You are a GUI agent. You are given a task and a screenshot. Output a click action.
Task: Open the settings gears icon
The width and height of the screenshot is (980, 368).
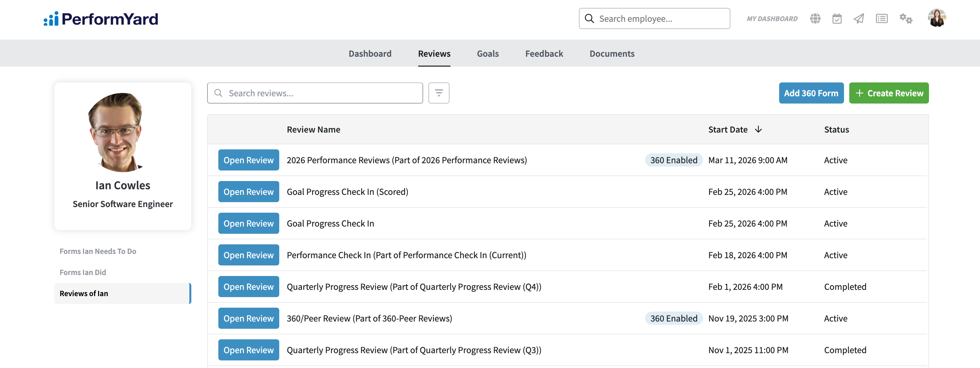pos(906,19)
